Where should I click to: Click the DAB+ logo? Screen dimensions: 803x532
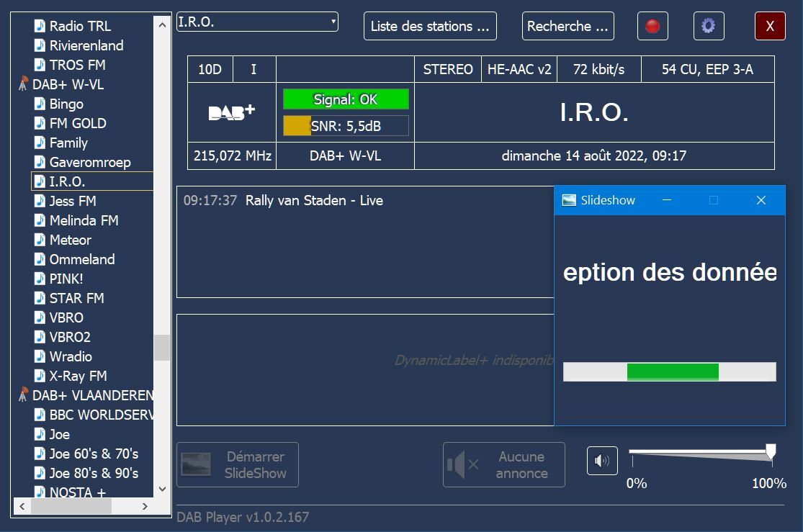(x=232, y=112)
